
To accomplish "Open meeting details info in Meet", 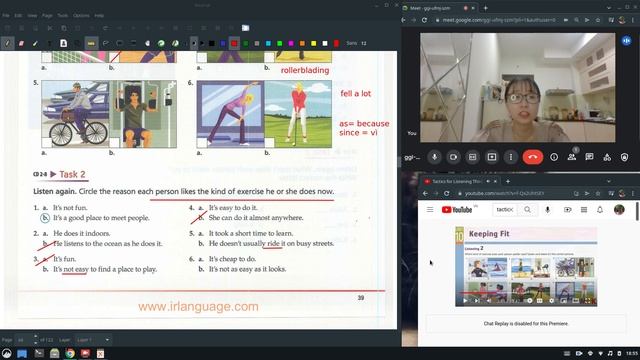I will pyautogui.click(x=554, y=157).
